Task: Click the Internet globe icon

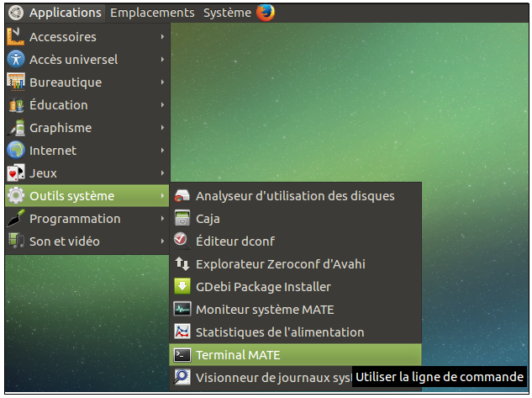Action: click(x=16, y=150)
